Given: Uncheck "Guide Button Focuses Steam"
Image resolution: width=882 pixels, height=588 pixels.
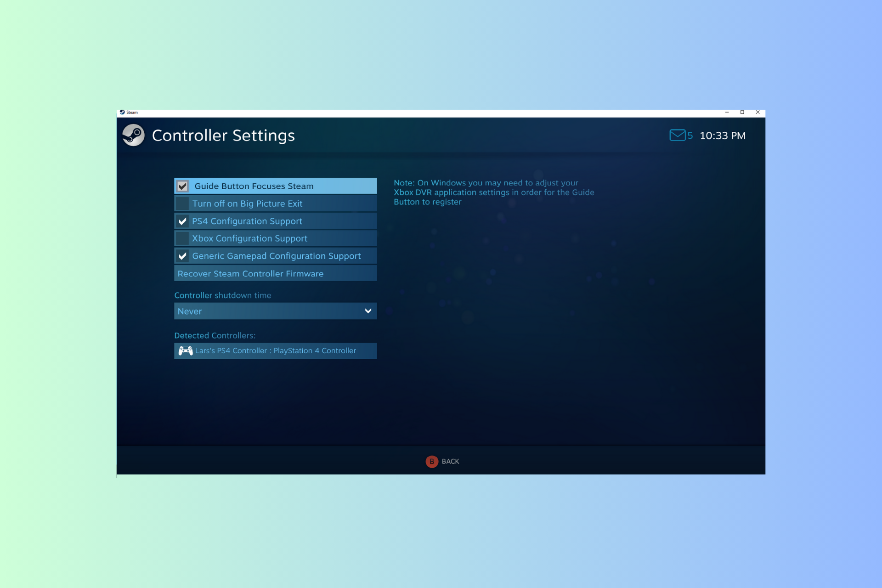Looking at the screenshot, I should click(x=182, y=186).
